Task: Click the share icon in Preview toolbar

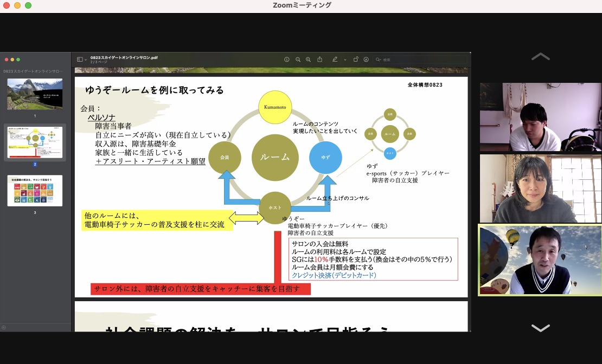Action: 319,60
